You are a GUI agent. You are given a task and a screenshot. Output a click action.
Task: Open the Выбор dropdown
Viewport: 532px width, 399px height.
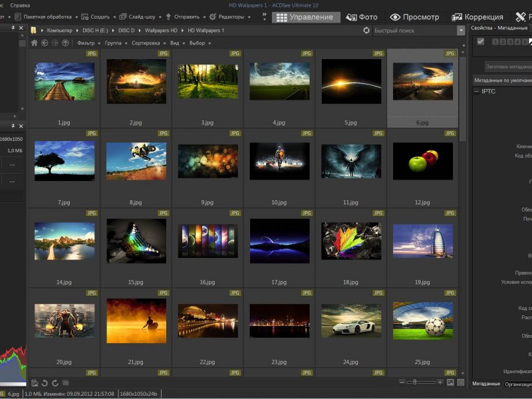200,43
